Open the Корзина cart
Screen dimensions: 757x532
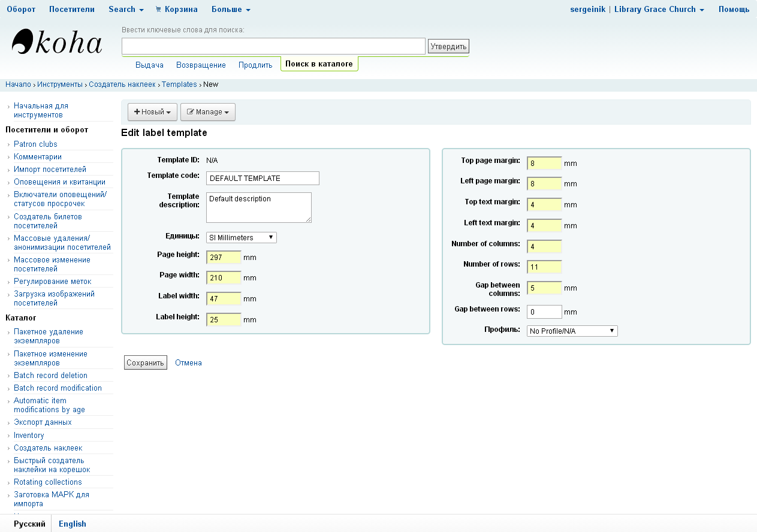[x=176, y=10]
